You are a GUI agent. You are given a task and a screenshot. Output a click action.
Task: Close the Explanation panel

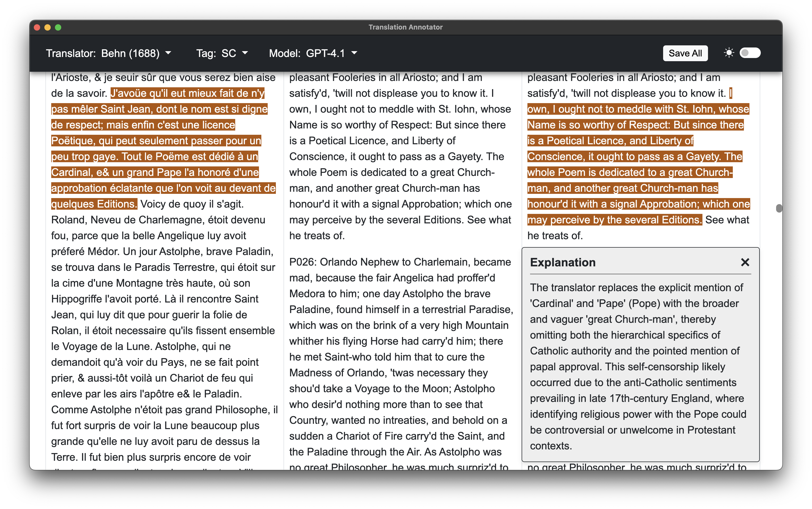click(x=745, y=262)
